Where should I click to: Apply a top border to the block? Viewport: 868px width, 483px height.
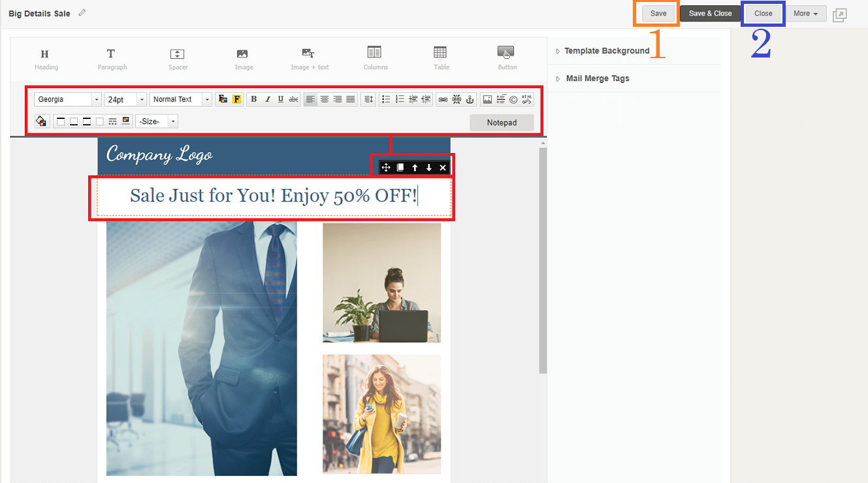(x=60, y=121)
